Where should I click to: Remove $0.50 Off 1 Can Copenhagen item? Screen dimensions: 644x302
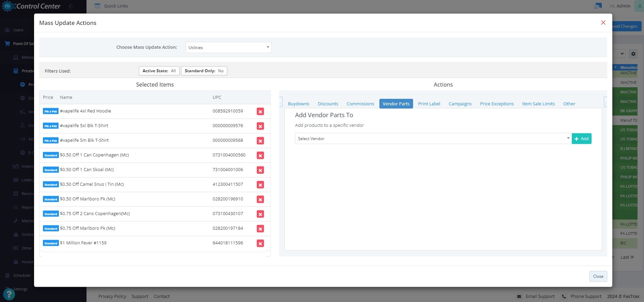(260, 155)
